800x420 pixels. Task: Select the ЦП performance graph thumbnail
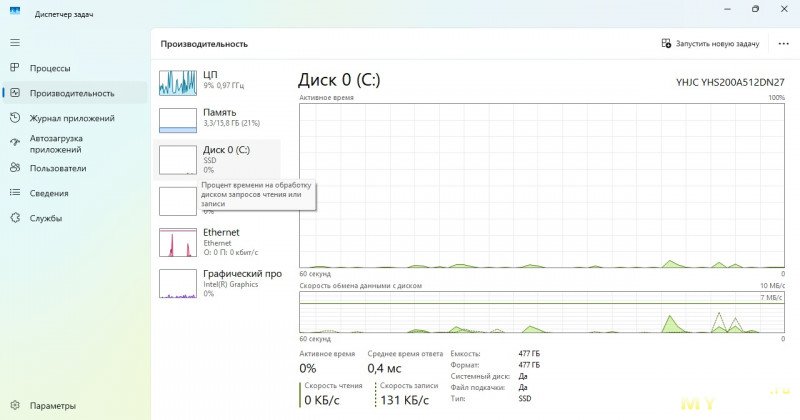coord(178,83)
